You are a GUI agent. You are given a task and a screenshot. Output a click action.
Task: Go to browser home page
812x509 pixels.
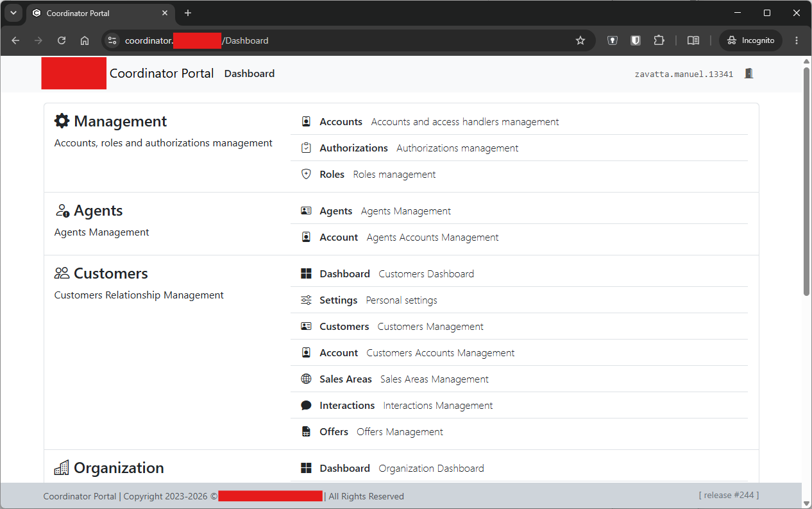tap(85, 40)
